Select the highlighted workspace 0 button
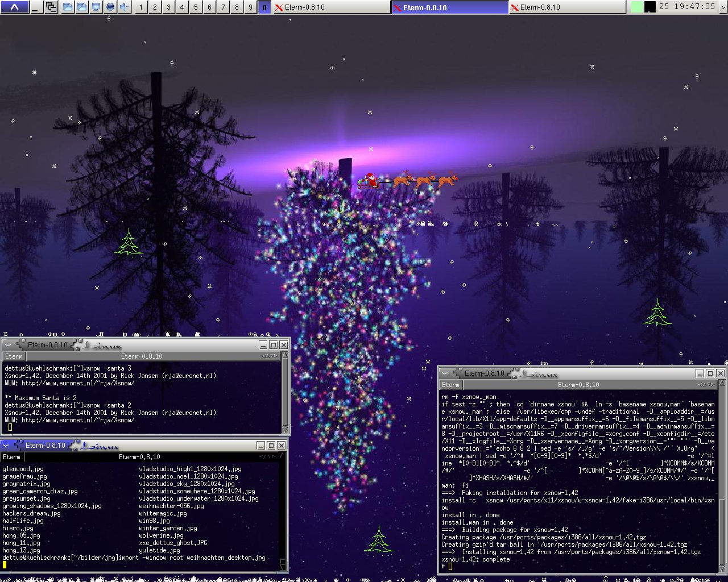The image size is (728, 582). pyautogui.click(x=264, y=7)
